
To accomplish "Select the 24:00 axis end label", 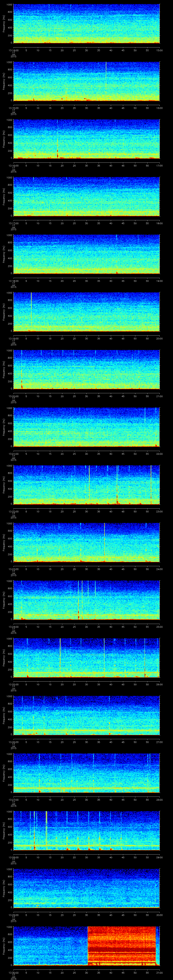I will click(x=159, y=569).
